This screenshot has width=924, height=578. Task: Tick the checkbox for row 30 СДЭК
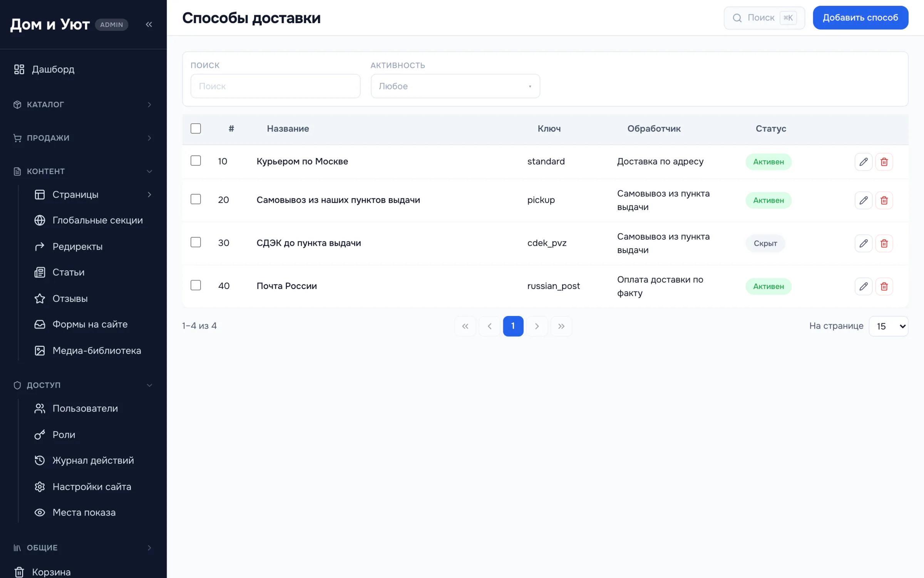point(196,242)
